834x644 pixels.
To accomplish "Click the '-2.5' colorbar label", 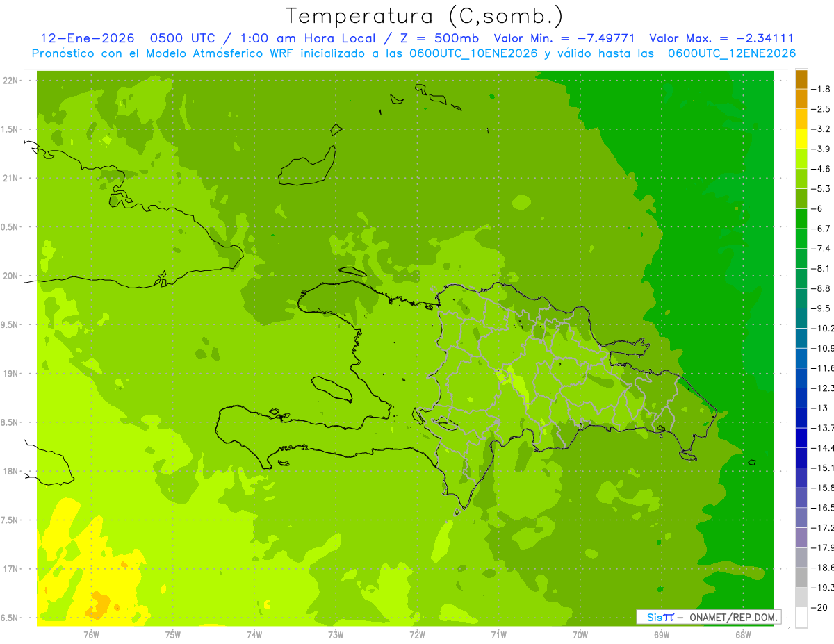I will point(821,109).
